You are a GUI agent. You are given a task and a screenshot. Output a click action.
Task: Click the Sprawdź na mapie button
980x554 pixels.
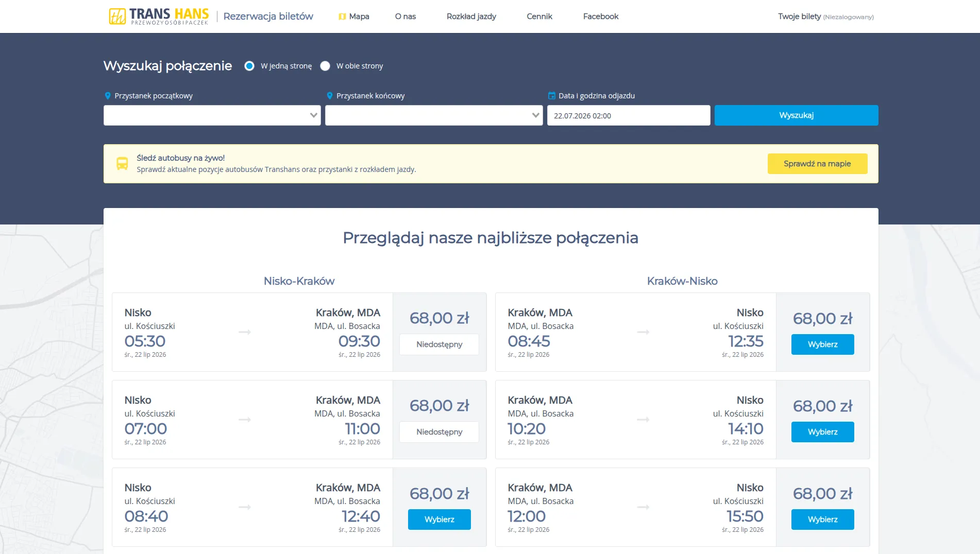tap(817, 164)
